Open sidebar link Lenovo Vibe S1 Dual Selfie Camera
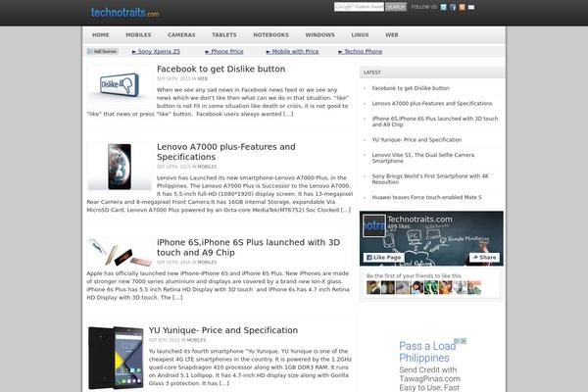The height and width of the screenshot is (392, 588). coord(423,158)
